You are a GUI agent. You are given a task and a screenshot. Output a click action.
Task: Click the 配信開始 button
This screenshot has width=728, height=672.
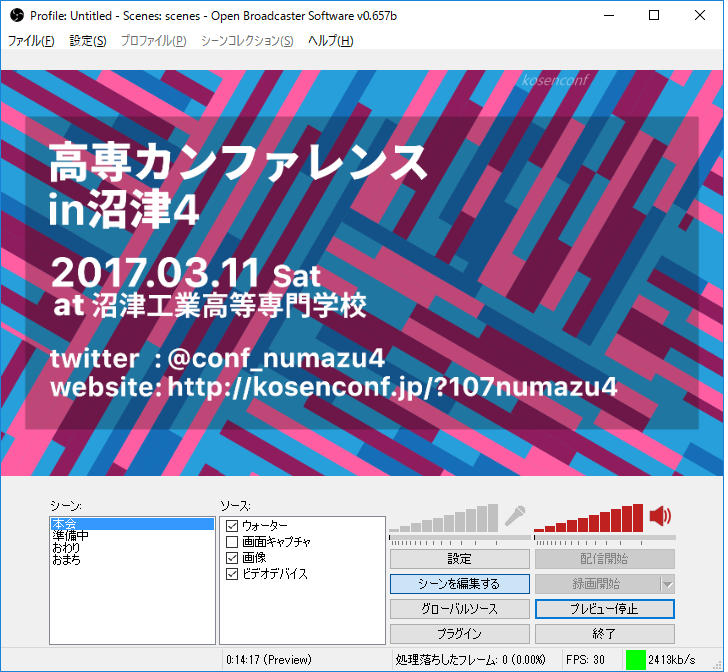tap(604, 559)
